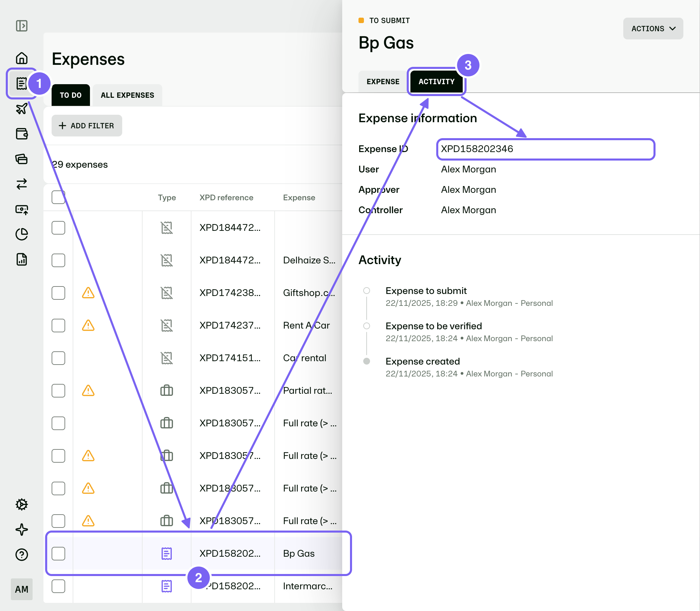Open the pie chart analytics icon
Screen dimensions: 700x611
pos(21,234)
